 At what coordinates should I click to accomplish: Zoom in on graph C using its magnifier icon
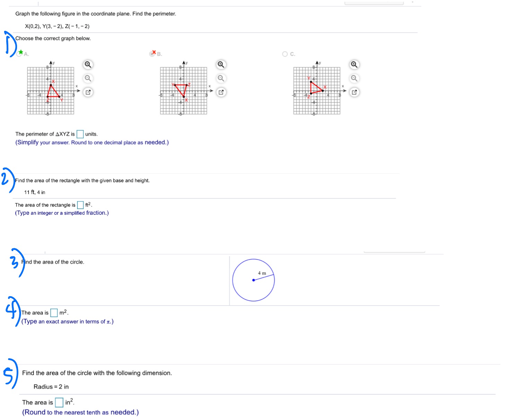354,65
